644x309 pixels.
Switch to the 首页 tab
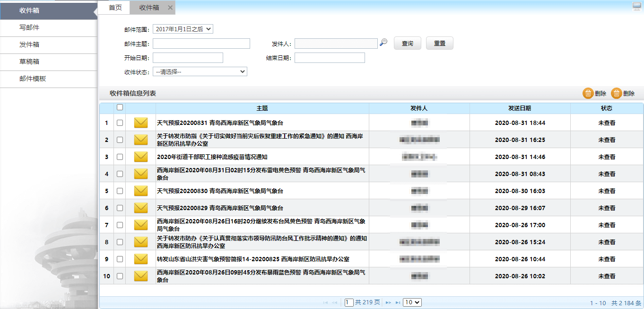click(115, 8)
